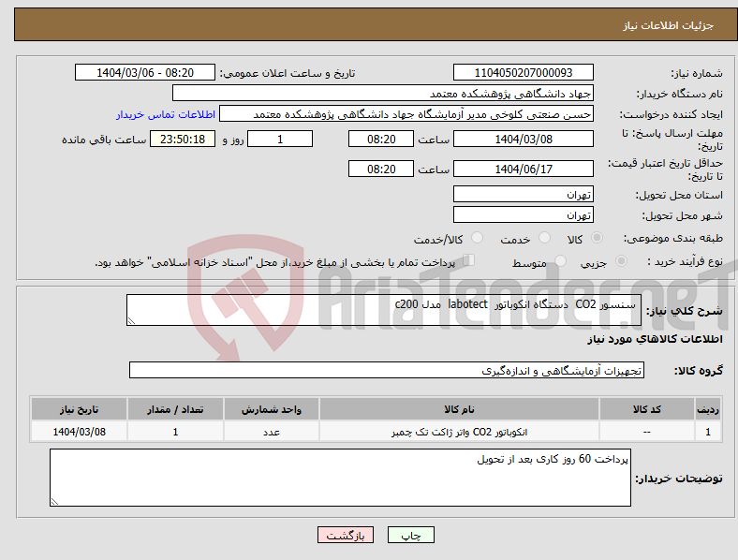Click the گروه کالا field
Screen dimensions: 738x560
point(387,370)
